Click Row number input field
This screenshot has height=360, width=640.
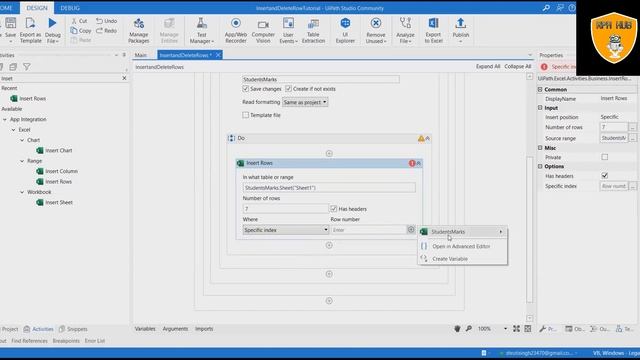tap(369, 230)
